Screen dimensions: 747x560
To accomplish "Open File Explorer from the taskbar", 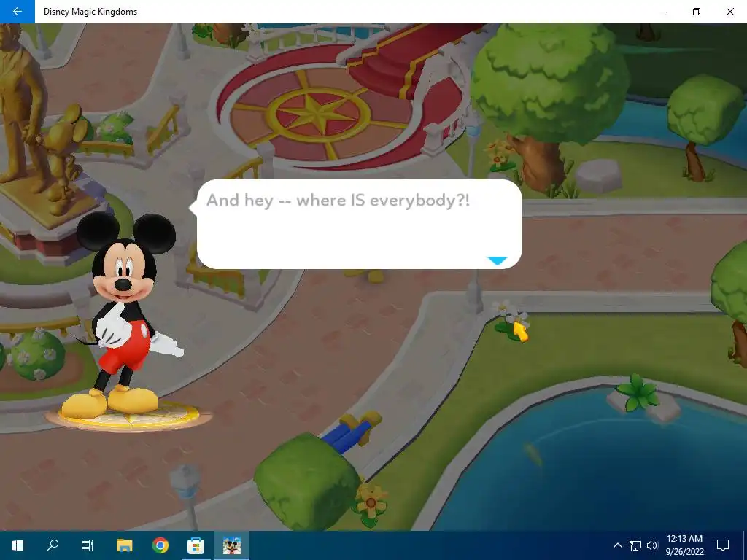I will coord(124,545).
